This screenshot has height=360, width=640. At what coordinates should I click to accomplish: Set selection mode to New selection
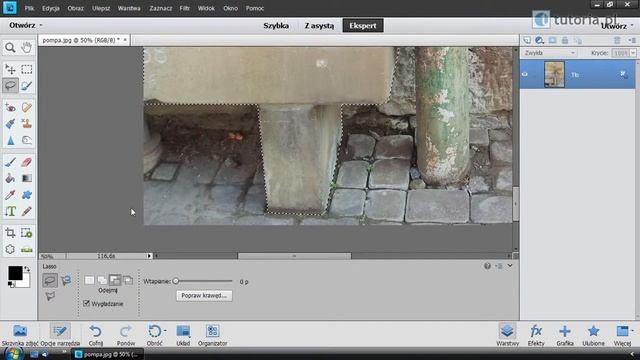(x=89, y=280)
